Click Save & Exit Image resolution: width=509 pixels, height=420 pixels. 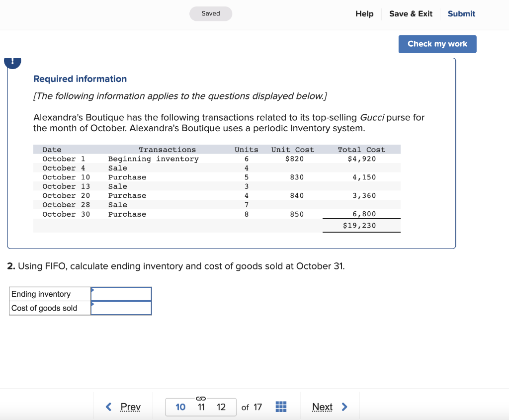tap(411, 14)
